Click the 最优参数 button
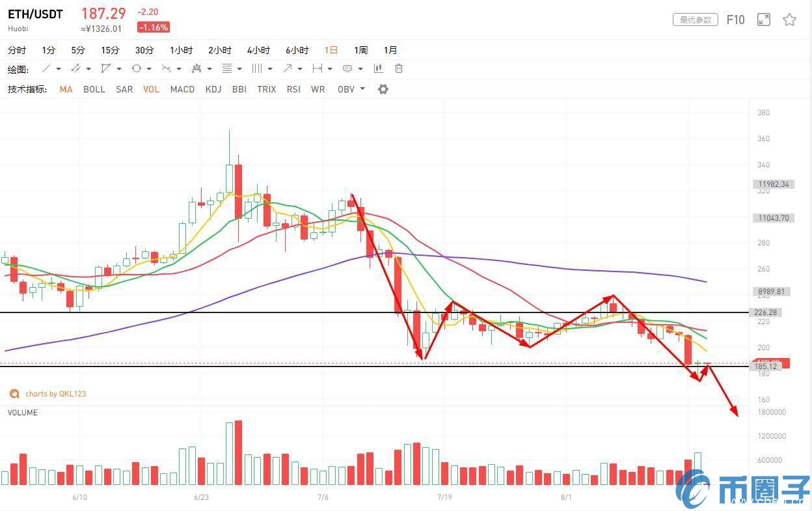The height and width of the screenshot is (511, 812). [695, 20]
